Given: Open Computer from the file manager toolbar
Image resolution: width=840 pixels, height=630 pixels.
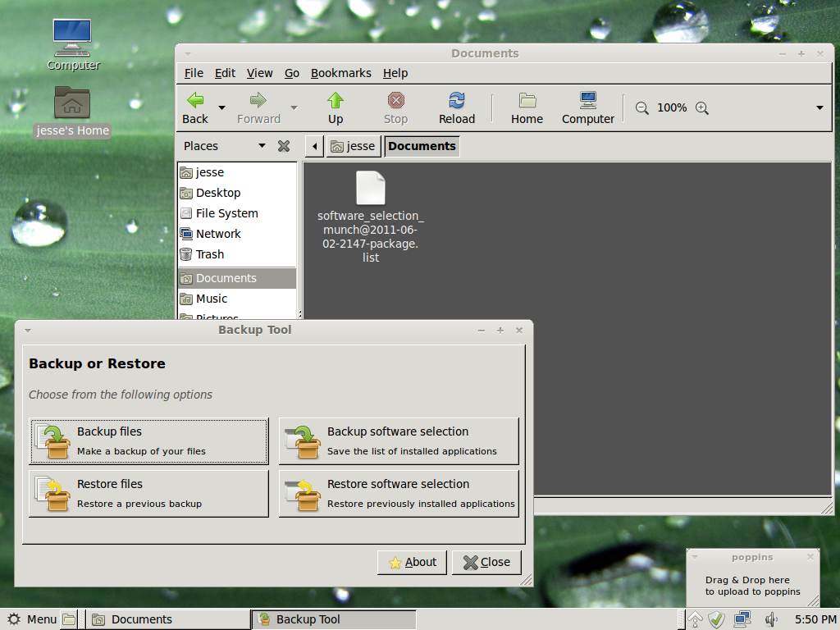Looking at the screenshot, I should click(x=587, y=108).
